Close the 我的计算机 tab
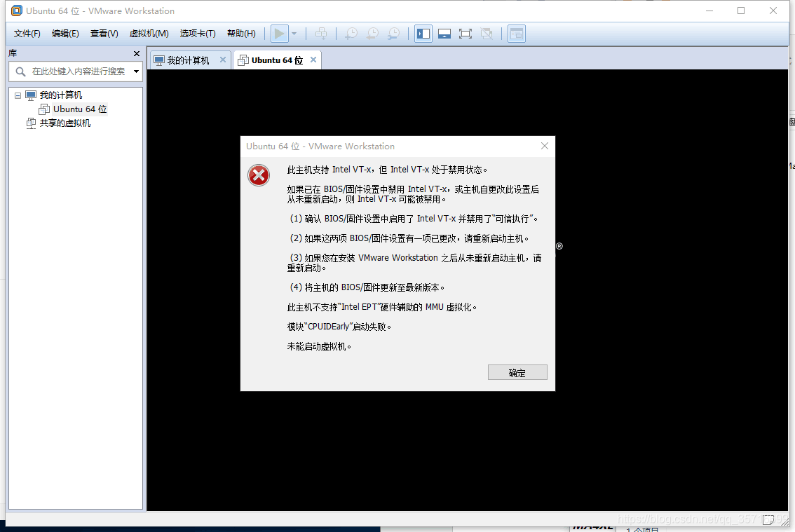 pos(222,60)
